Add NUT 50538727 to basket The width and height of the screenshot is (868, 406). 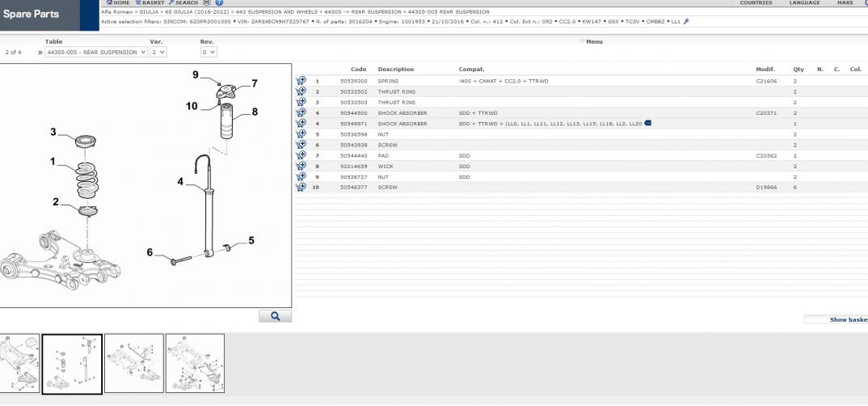(301, 176)
